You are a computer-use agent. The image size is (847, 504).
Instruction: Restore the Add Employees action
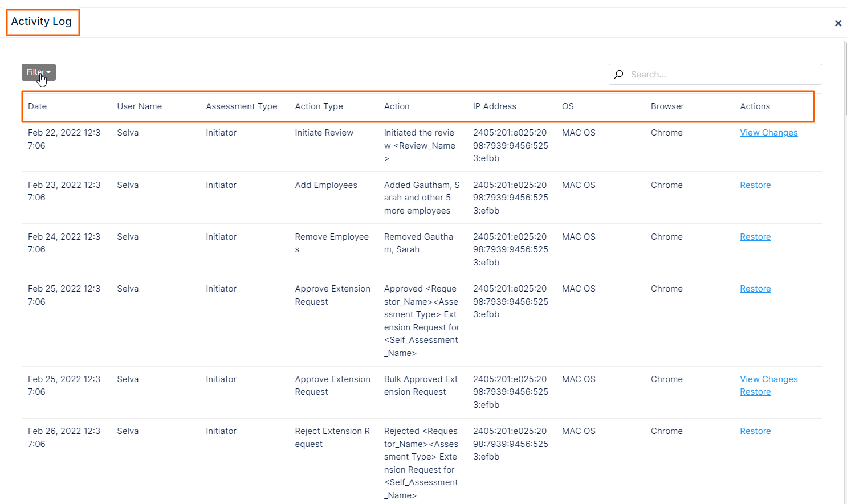[x=755, y=185]
